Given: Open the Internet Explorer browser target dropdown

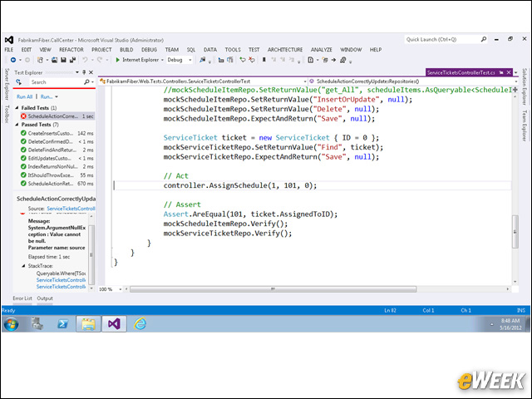Looking at the screenshot, I should 162,60.
